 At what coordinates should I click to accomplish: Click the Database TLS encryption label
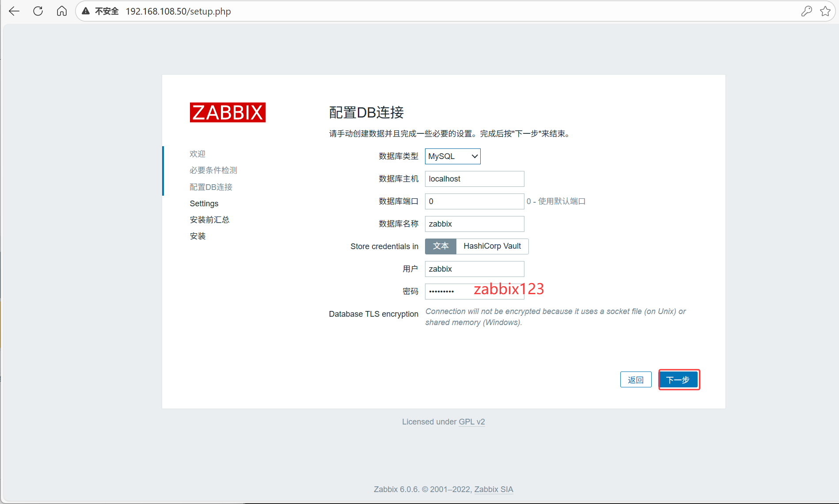pyautogui.click(x=374, y=314)
